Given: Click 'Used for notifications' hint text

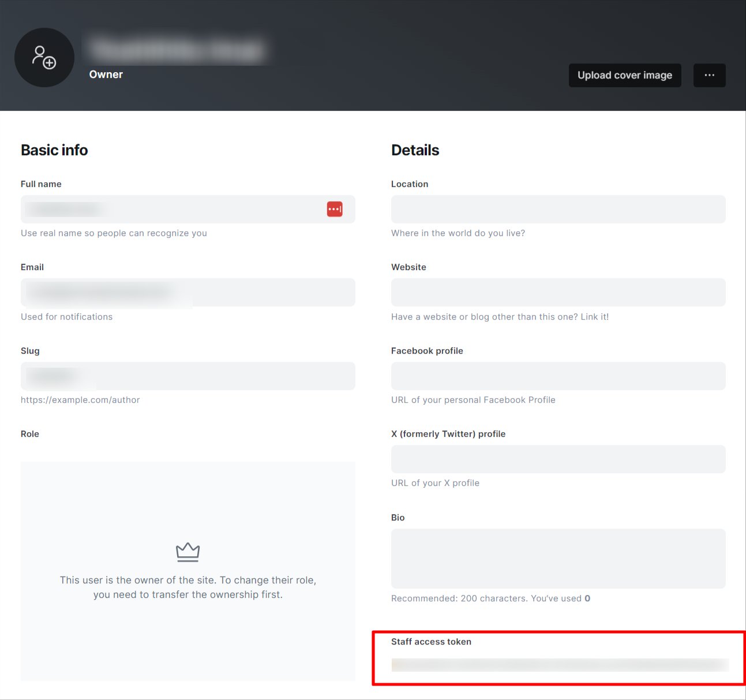Looking at the screenshot, I should point(67,317).
